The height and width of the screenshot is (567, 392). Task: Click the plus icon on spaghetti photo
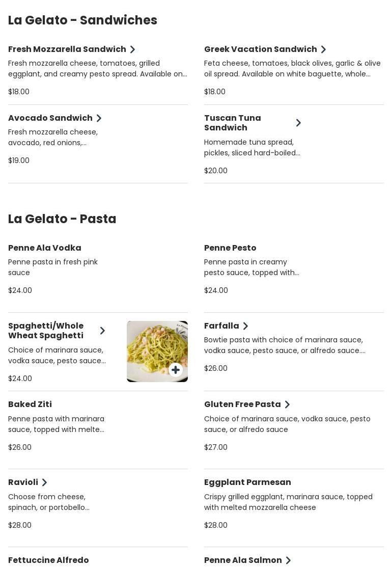(x=176, y=370)
